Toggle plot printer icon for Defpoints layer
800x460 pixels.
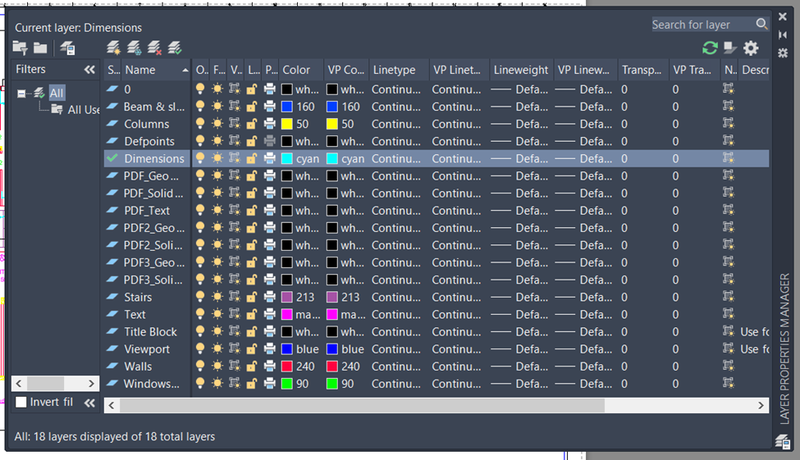[270, 141]
